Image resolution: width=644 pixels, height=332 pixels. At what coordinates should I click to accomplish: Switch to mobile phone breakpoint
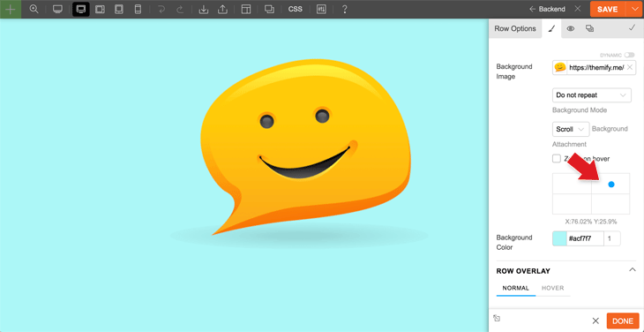tap(138, 9)
